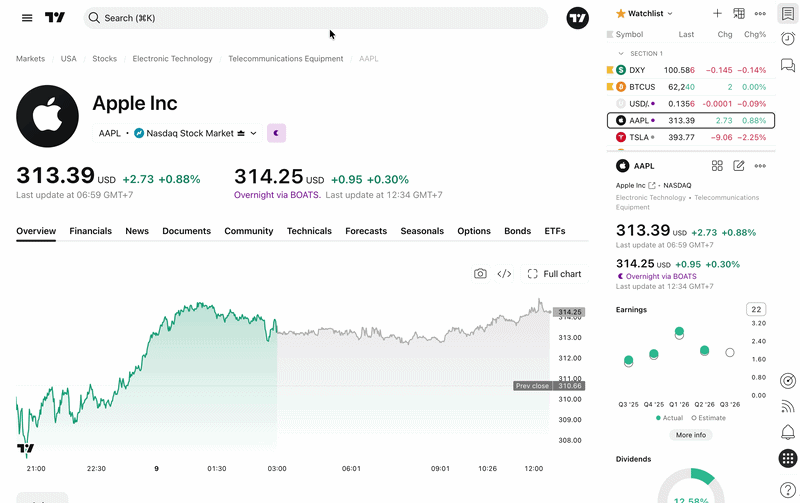The width and height of the screenshot is (800, 503).
Task: Open Full chart view
Action: point(555,274)
